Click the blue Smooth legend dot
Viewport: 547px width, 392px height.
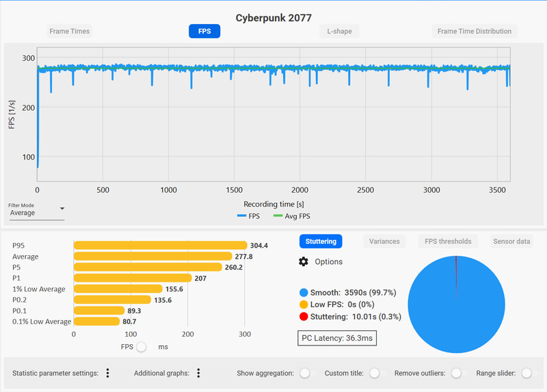pos(304,293)
